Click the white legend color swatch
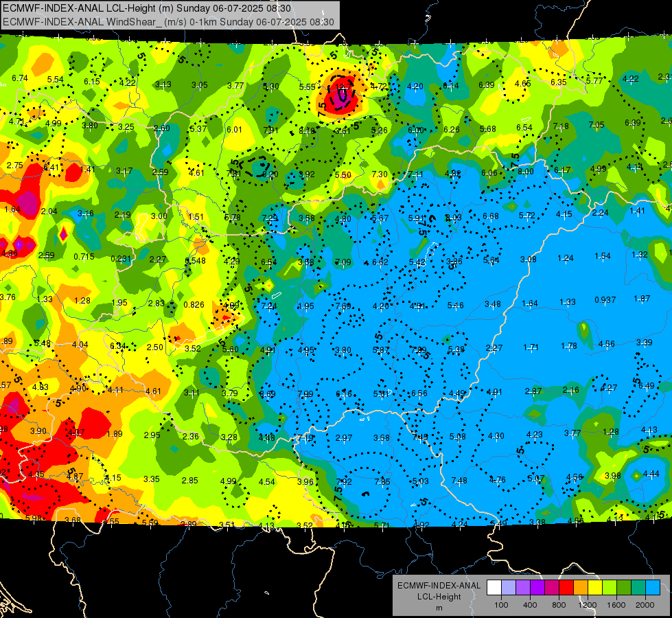The height and width of the screenshot is (618, 672). (494, 588)
